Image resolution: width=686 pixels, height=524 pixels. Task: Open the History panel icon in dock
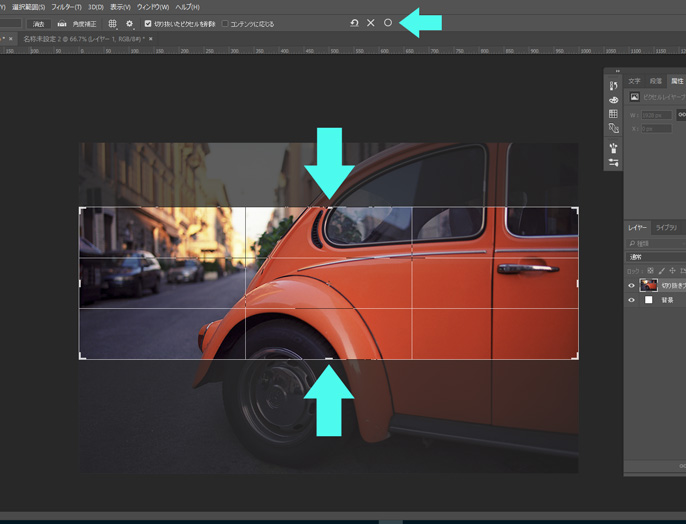(613, 85)
